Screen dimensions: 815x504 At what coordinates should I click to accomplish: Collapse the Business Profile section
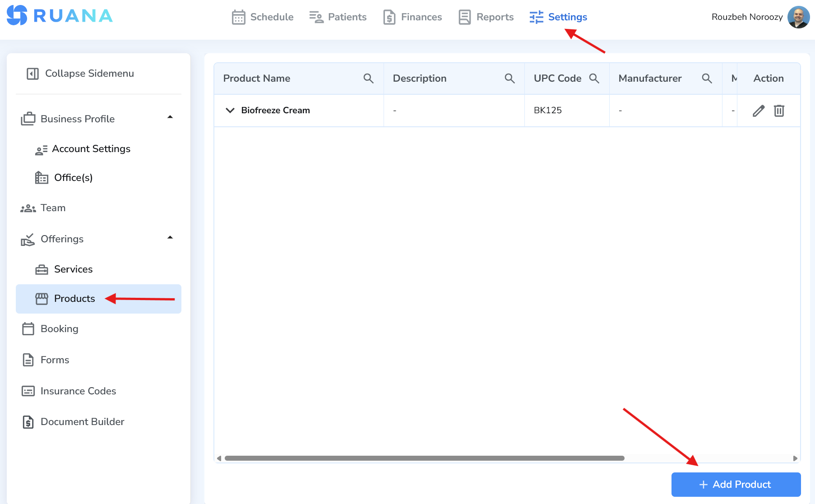point(170,117)
